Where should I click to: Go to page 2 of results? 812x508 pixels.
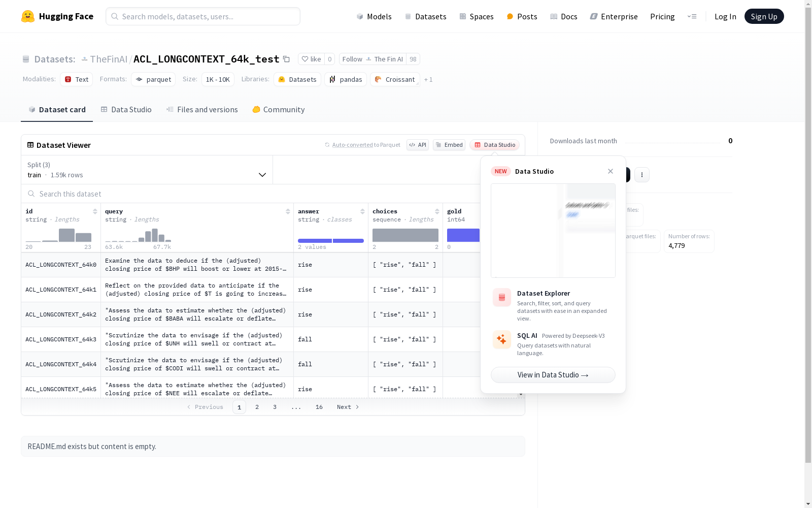257,407
